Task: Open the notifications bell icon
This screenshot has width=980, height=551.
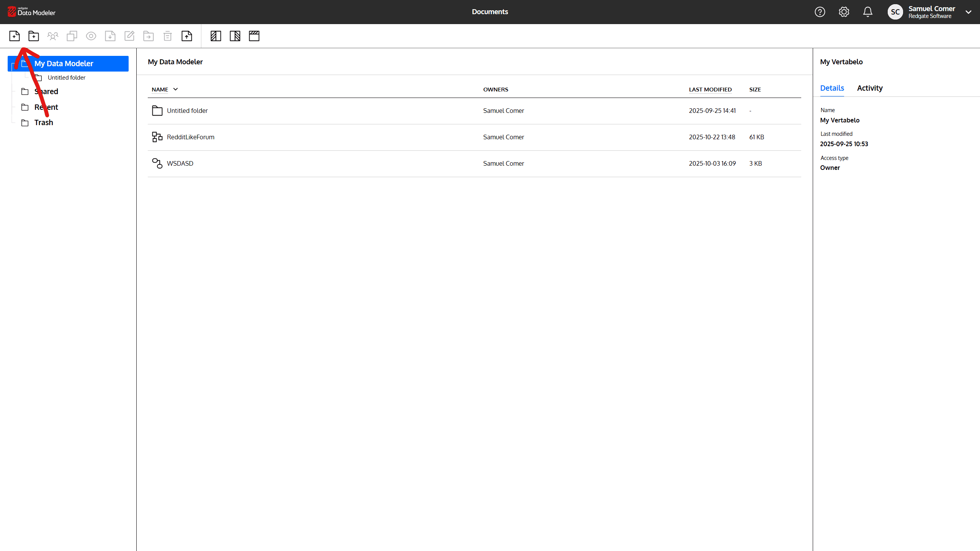Action: 868,12
